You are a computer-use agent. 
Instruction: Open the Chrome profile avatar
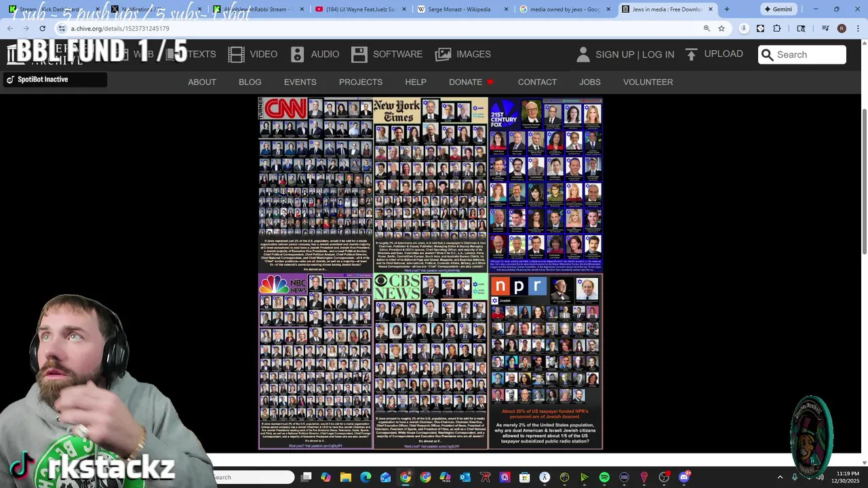(x=842, y=28)
